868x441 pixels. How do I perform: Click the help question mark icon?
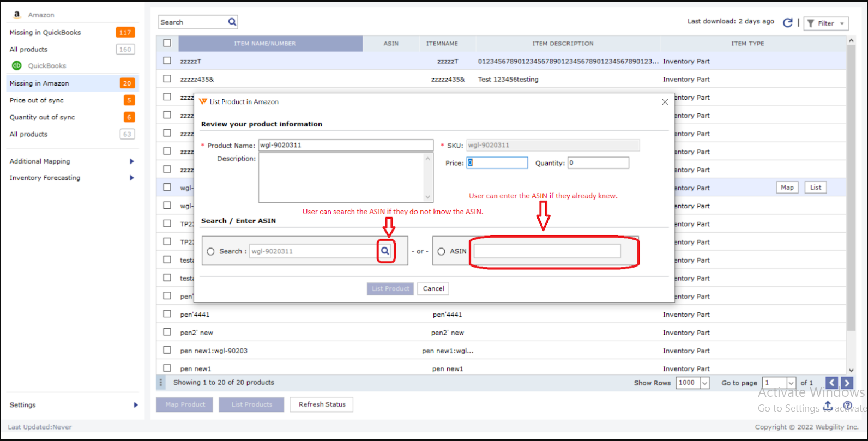pyautogui.click(x=847, y=406)
